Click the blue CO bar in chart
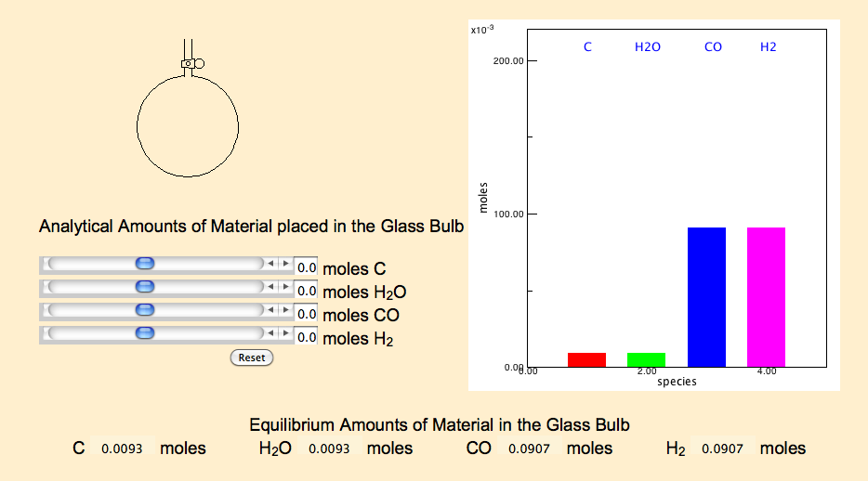868x481 pixels. tap(706, 297)
